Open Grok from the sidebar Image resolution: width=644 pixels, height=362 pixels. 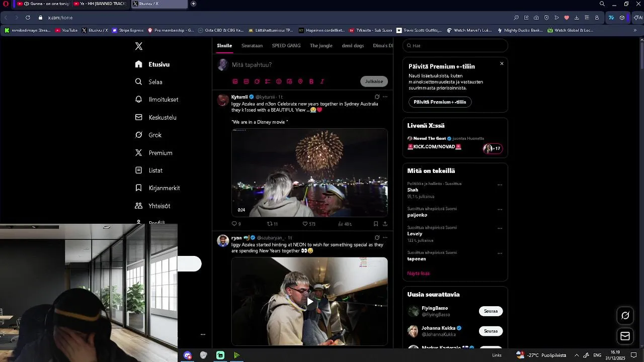[148, 135]
